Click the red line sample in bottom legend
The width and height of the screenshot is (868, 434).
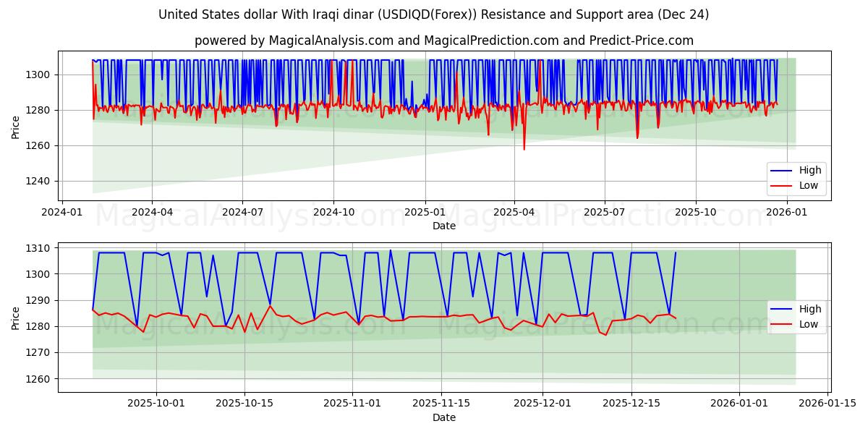783,323
